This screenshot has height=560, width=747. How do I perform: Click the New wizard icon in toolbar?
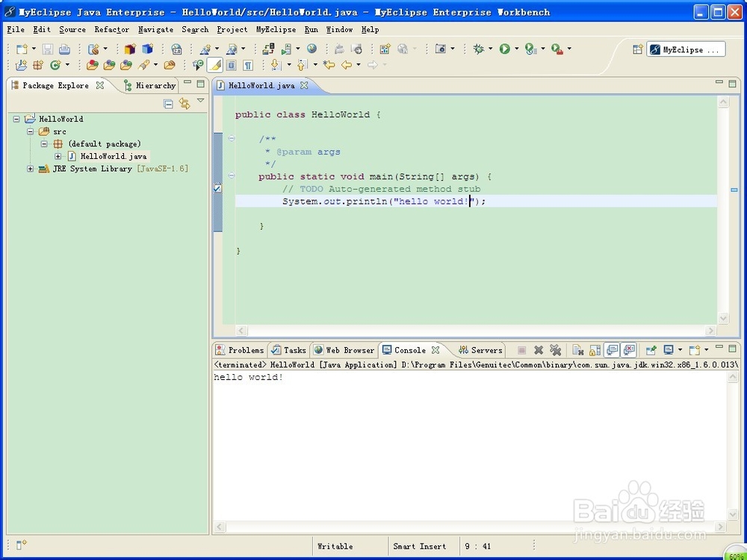(x=22, y=49)
